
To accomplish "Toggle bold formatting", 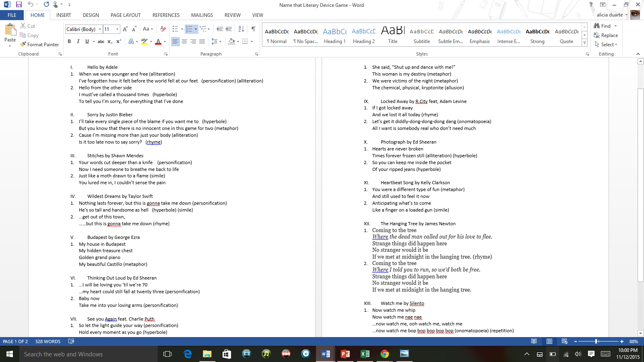I will 69,41.
